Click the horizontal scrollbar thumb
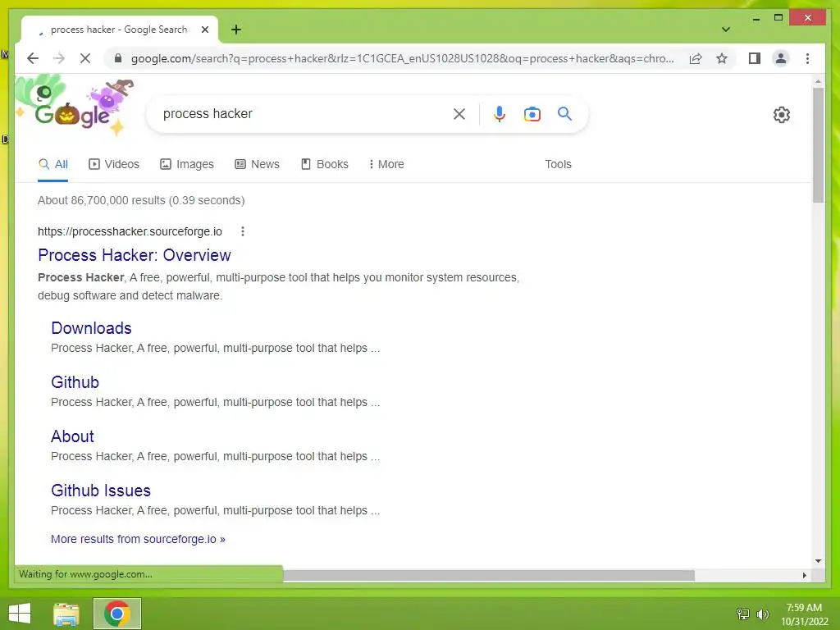 (x=489, y=575)
